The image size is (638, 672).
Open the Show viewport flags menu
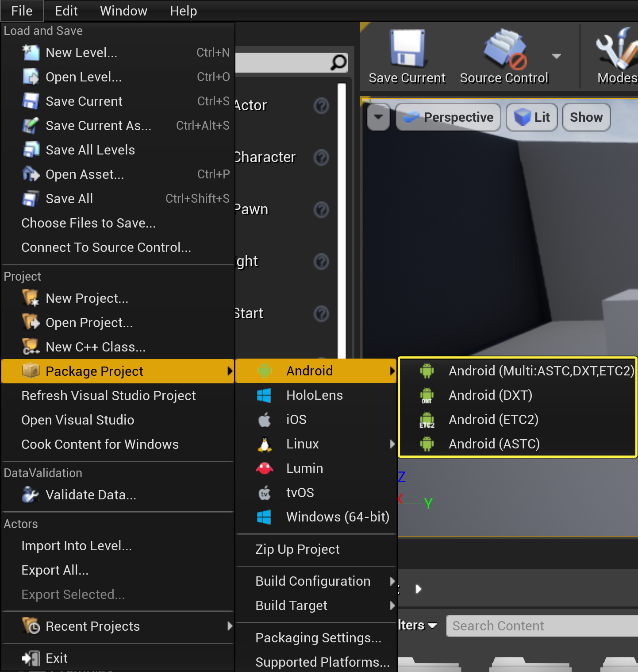coord(586,117)
